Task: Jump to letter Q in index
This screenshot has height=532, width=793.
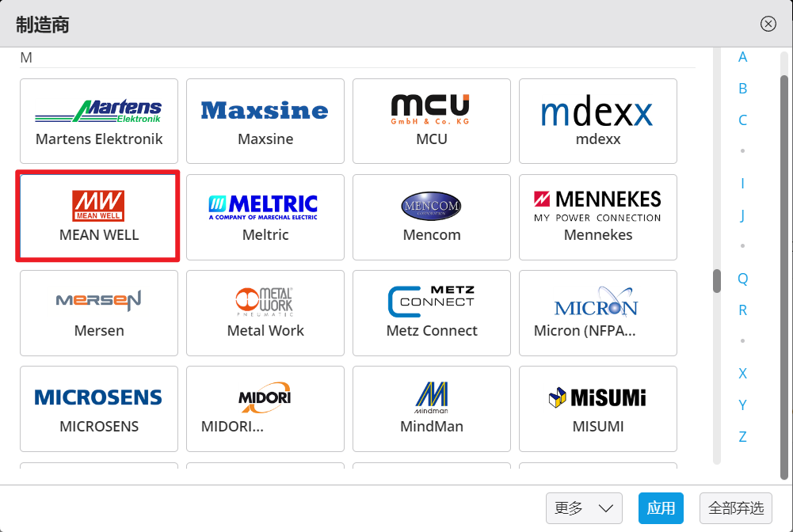Action: pyautogui.click(x=742, y=279)
